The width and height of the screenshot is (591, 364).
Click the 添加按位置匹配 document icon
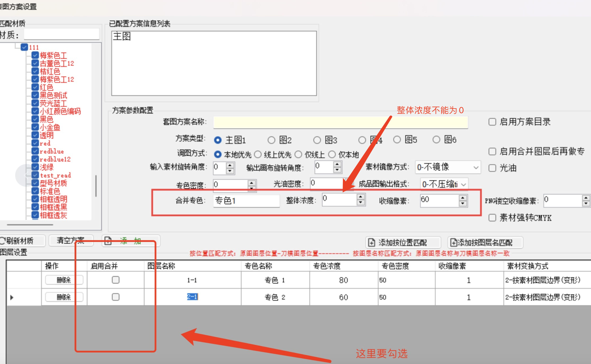371,242
